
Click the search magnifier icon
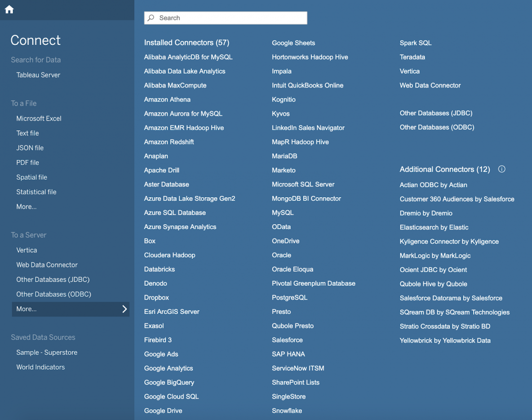[x=151, y=18]
